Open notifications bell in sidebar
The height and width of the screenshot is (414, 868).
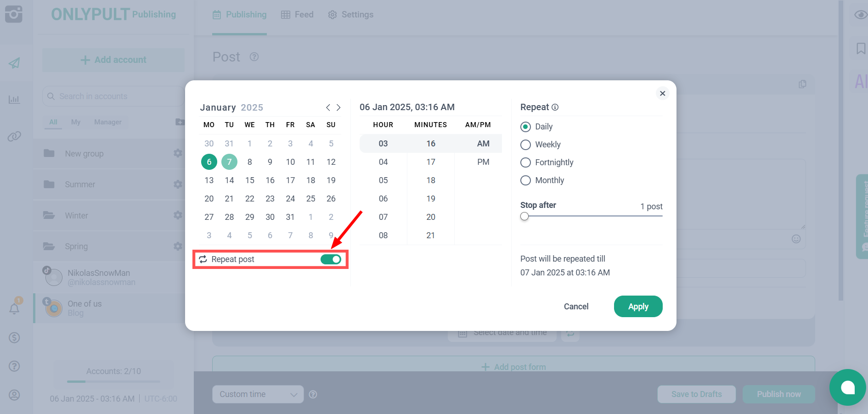pyautogui.click(x=14, y=308)
